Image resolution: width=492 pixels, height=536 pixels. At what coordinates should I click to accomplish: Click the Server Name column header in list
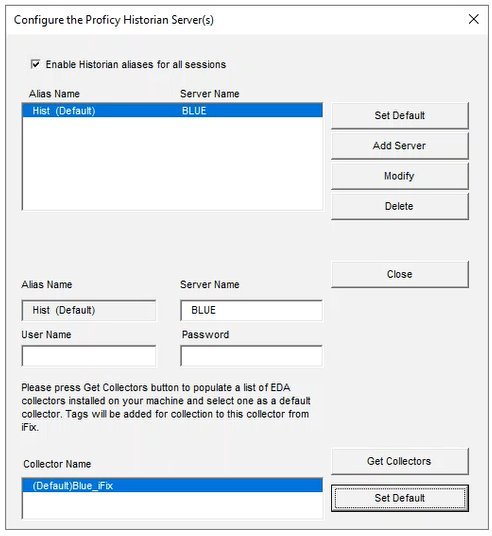(210, 94)
